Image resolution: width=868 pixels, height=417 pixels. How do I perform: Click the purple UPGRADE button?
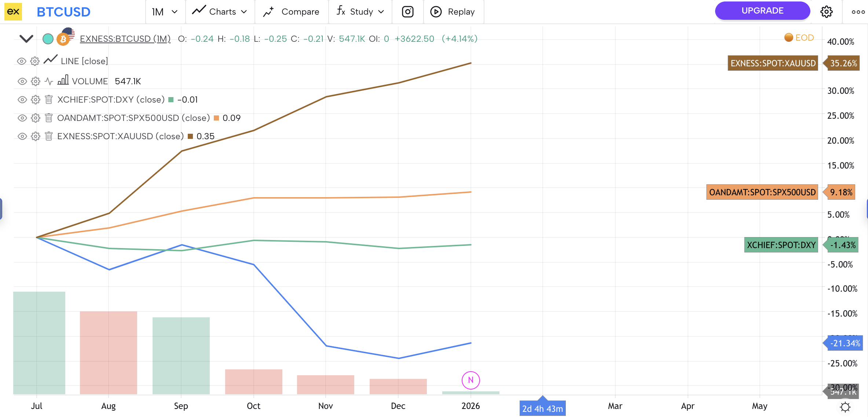[762, 11]
